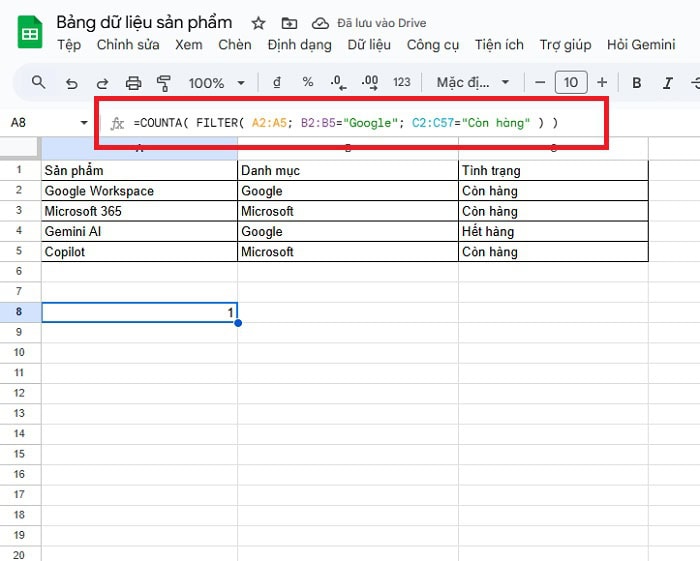Toggle bold formatting B
Viewport: 700px width, 561px height.
[637, 83]
